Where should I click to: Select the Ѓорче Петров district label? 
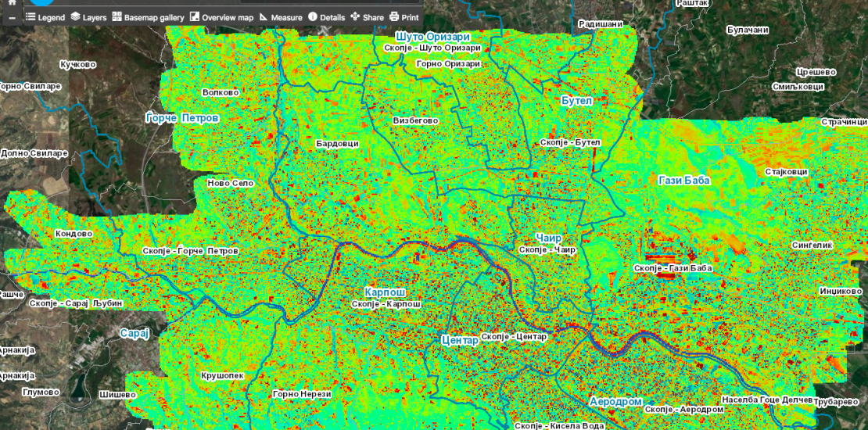tap(182, 118)
